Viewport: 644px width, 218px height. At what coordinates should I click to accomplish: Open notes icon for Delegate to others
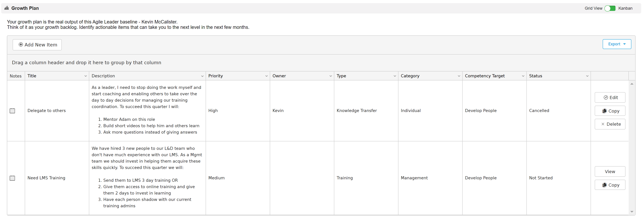tap(12, 111)
